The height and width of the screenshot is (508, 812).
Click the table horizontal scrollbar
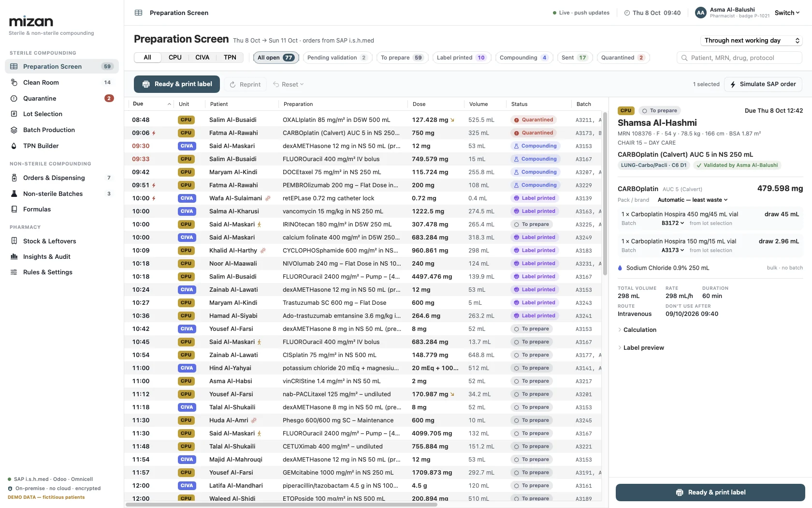(x=281, y=505)
